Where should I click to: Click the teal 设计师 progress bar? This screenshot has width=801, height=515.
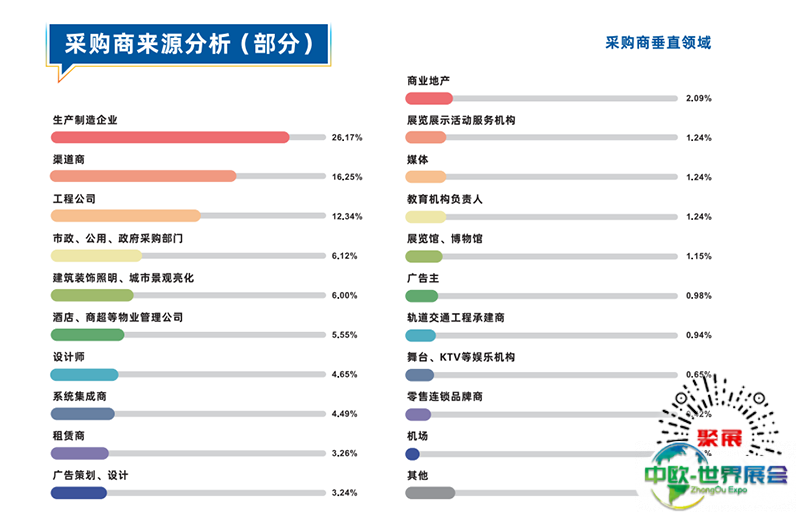(x=84, y=374)
